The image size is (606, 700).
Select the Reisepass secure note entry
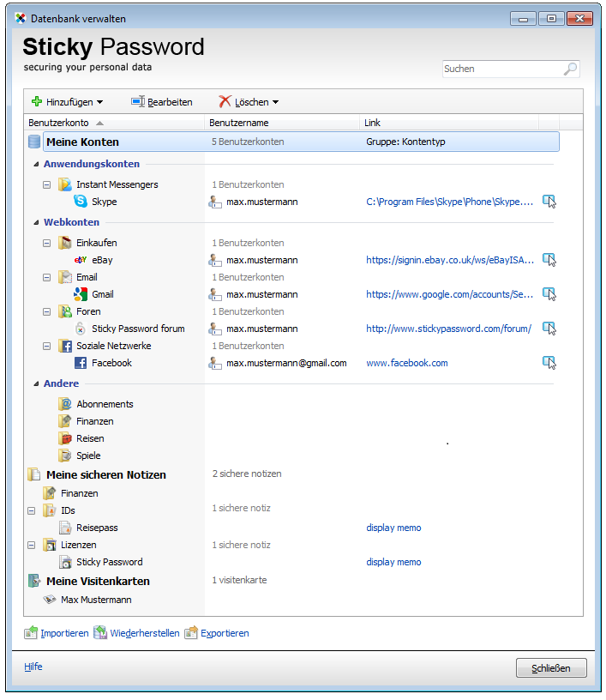click(x=95, y=528)
